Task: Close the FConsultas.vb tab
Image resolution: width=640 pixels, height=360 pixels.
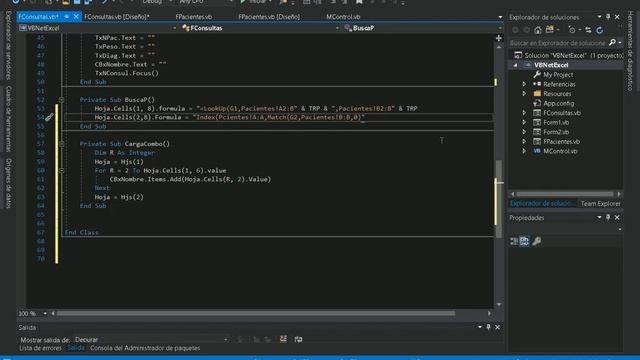Action: point(76,17)
